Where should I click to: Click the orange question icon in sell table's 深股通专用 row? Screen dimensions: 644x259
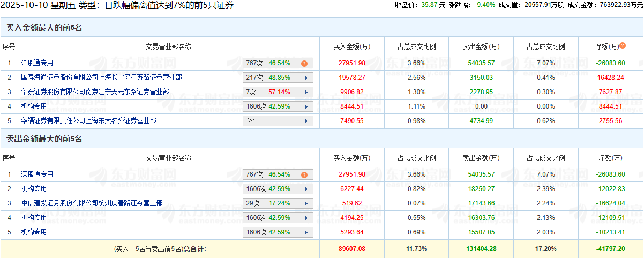click(304, 174)
